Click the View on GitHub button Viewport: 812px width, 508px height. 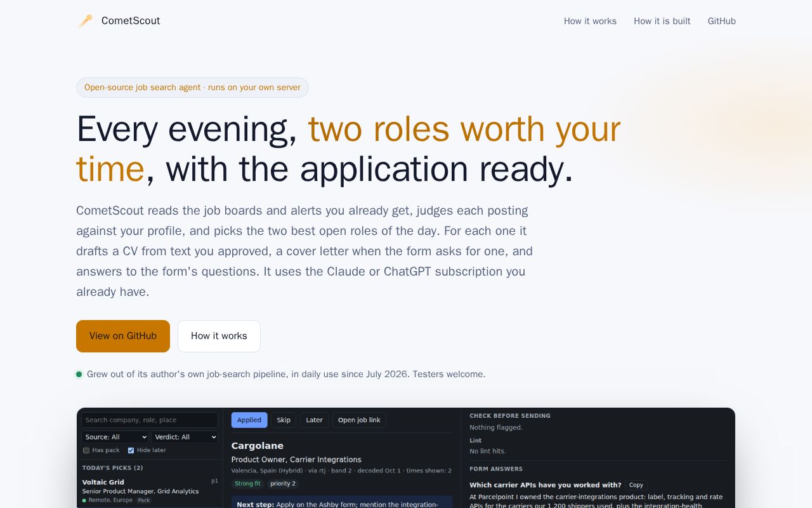pyautogui.click(x=123, y=336)
